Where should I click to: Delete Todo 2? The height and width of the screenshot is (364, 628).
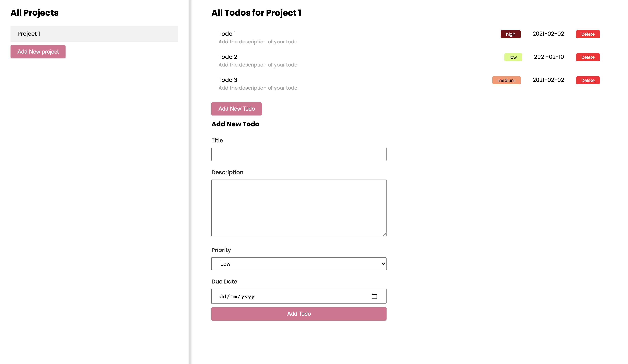coord(588,57)
